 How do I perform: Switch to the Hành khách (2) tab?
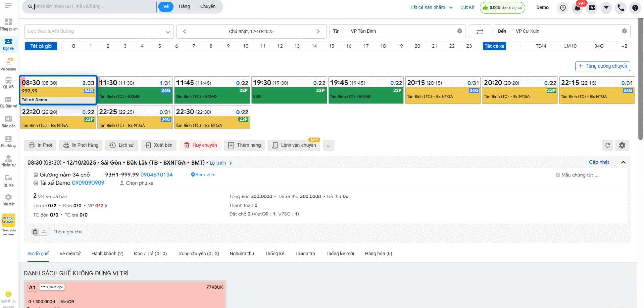click(x=107, y=254)
